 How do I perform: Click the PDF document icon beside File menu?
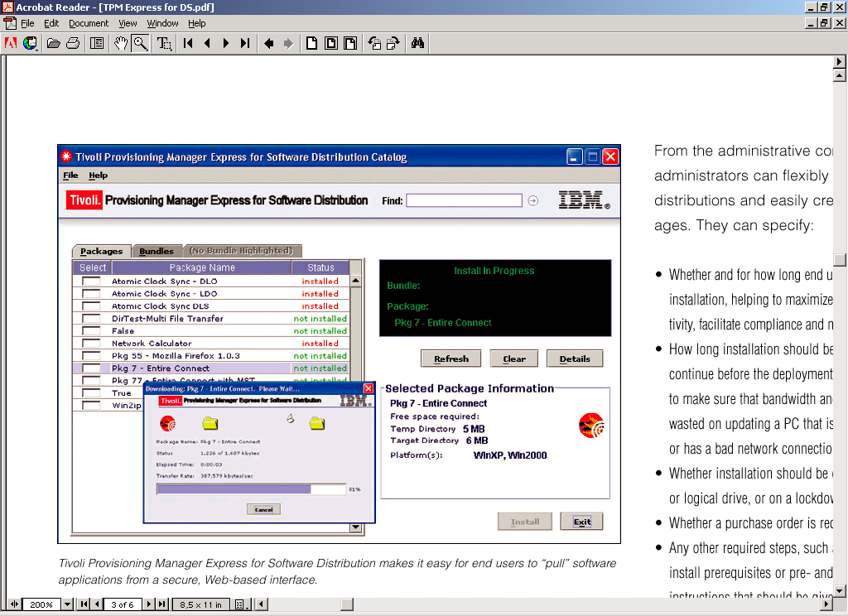[x=10, y=23]
